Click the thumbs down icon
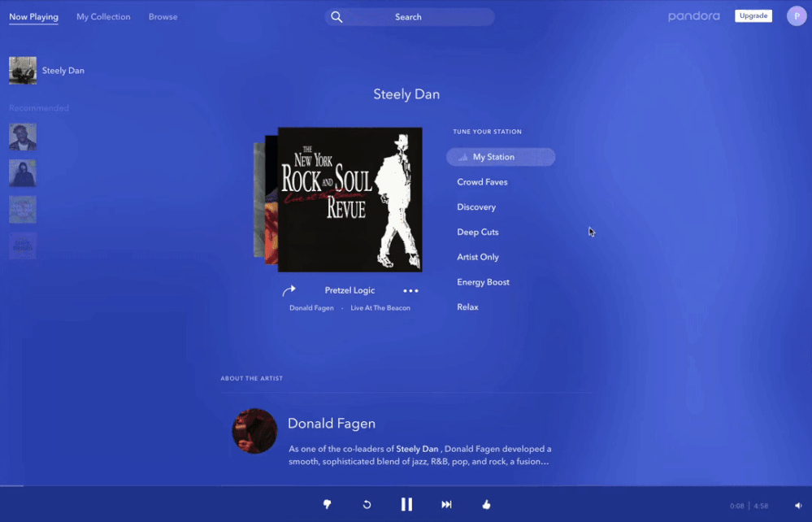This screenshot has width=812, height=522. coord(328,505)
